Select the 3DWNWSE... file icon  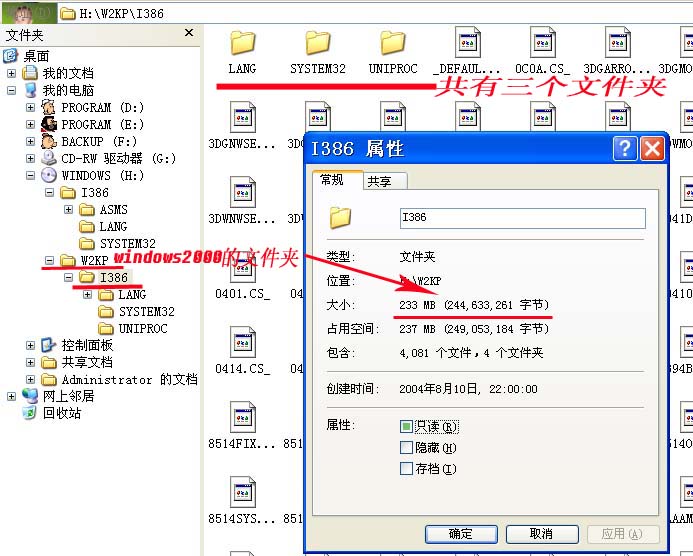tap(243, 193)
